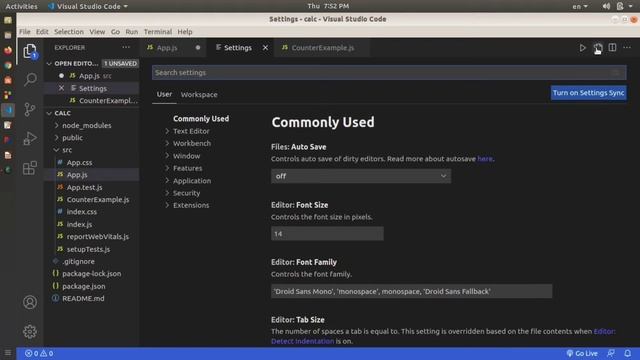The width and height of the screenshot is (640, 360).
Task: Expand Application settings category
Action: click(192, 180)
